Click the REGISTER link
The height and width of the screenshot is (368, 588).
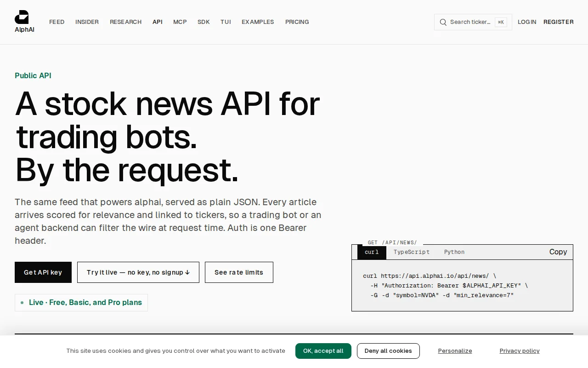pyautogui.click(x=558, y=22)
